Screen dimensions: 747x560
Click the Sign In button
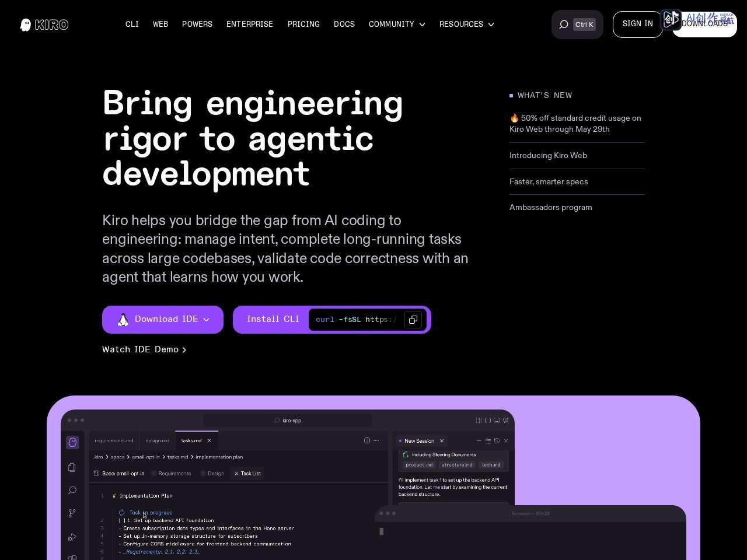coord(638,24)
